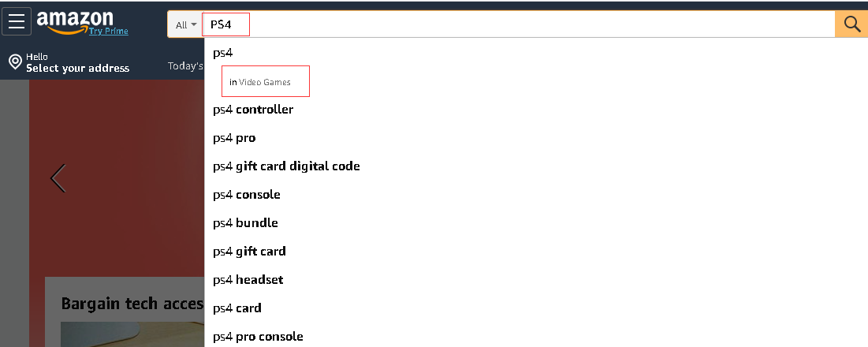Click the location pin icon

[x=14, y=62]
